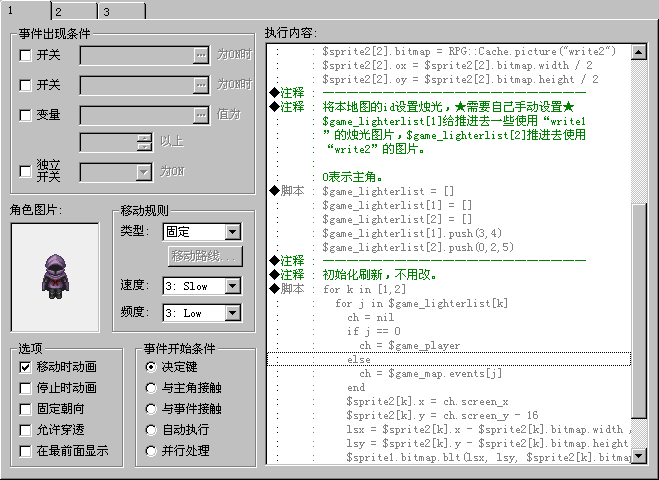This screenshot has height=480, width=659.
Task: Select the comment line 0表示主角。
Action: click(449, 177)
